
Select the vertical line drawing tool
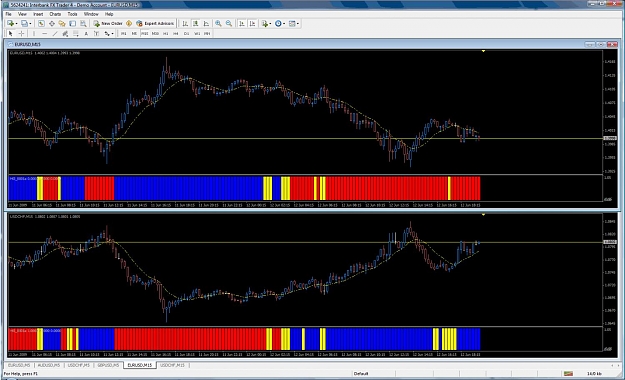pyautogui.click(x=34, y=33)
